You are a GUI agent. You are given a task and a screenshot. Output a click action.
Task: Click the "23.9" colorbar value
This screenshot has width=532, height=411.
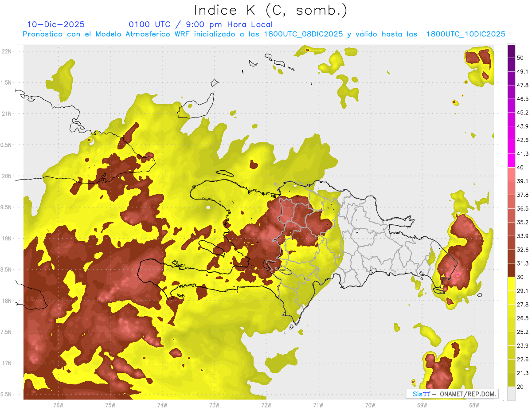point(523,345)
